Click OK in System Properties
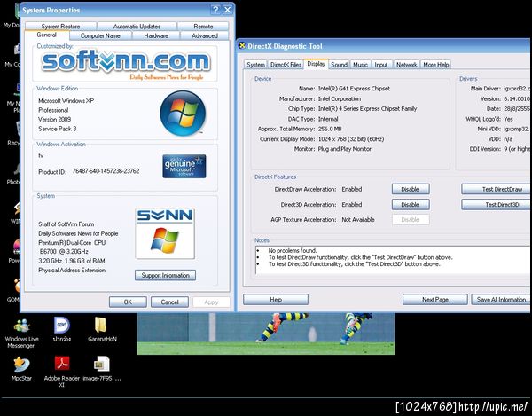 128,302
